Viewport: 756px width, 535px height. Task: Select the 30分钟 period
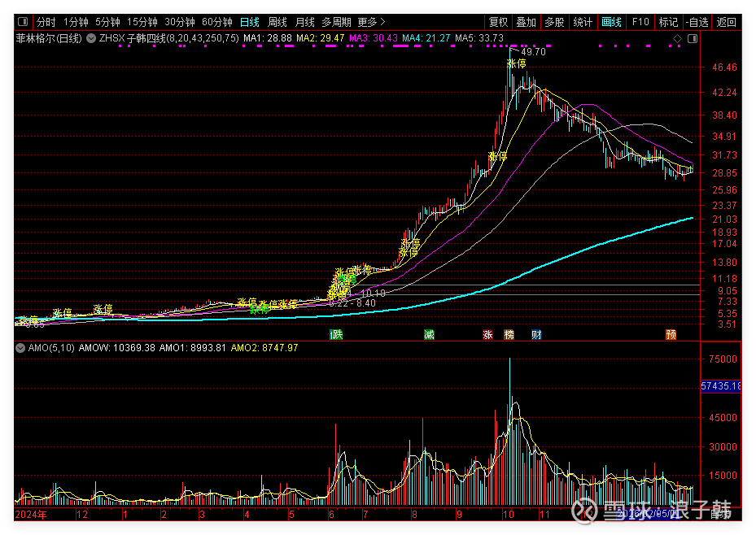pos(180,22)
